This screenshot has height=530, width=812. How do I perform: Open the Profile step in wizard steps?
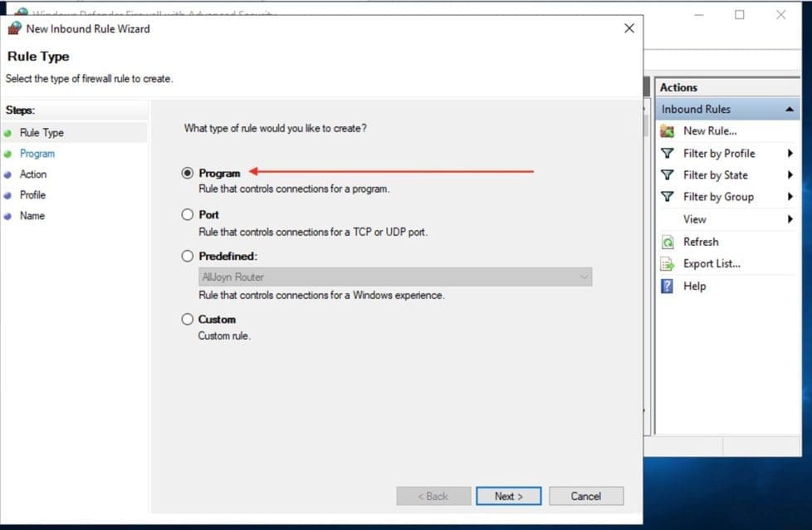pos(32,195)
